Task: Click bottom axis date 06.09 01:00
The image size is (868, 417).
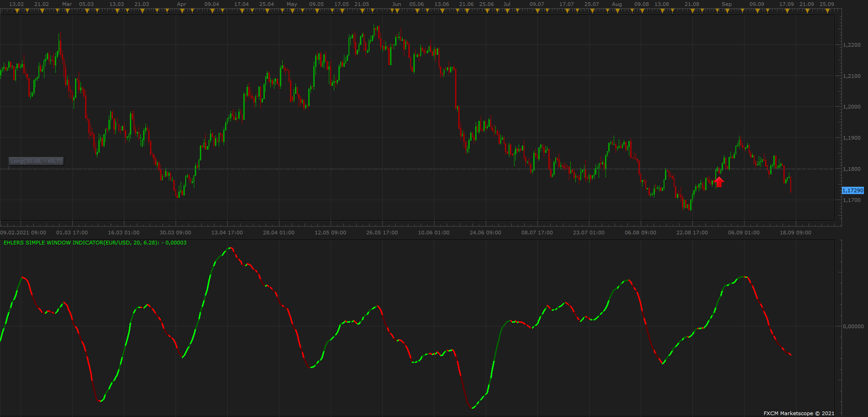Action: coord(744,233)
